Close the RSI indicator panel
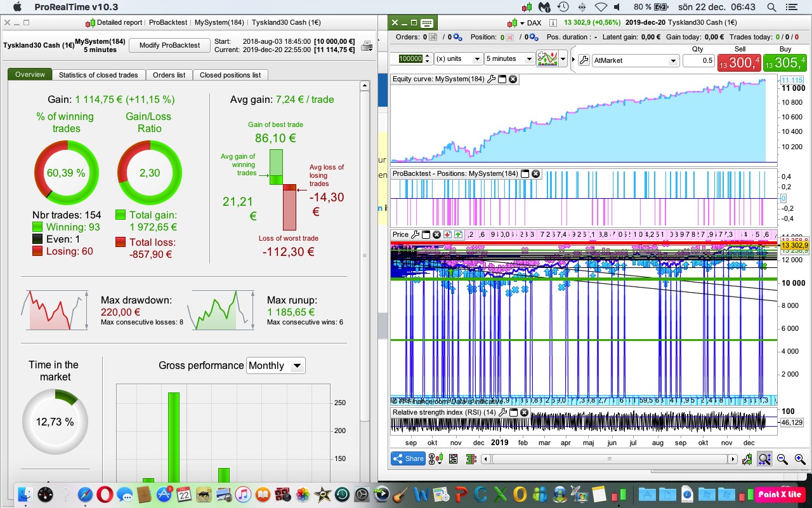Viewport: 812px width, 508px height. pos(525,412)
